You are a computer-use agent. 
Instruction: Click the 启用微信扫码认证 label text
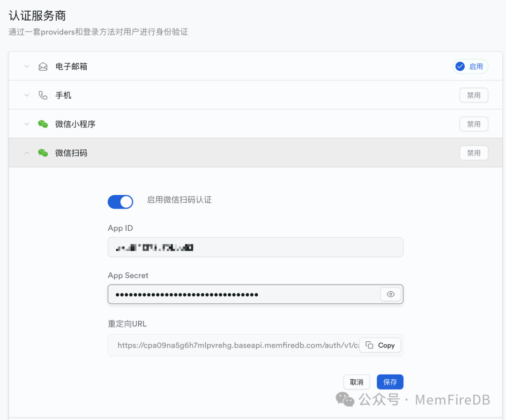[x=179, y=199]
